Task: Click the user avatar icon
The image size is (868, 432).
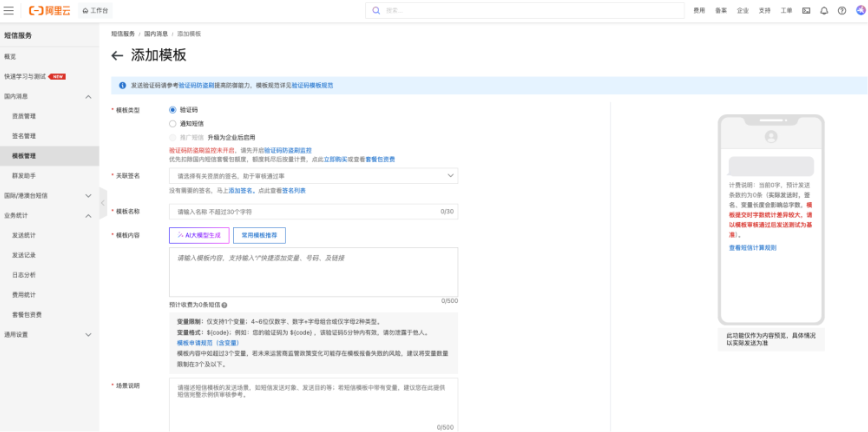Action: click(x=861, y=10)
